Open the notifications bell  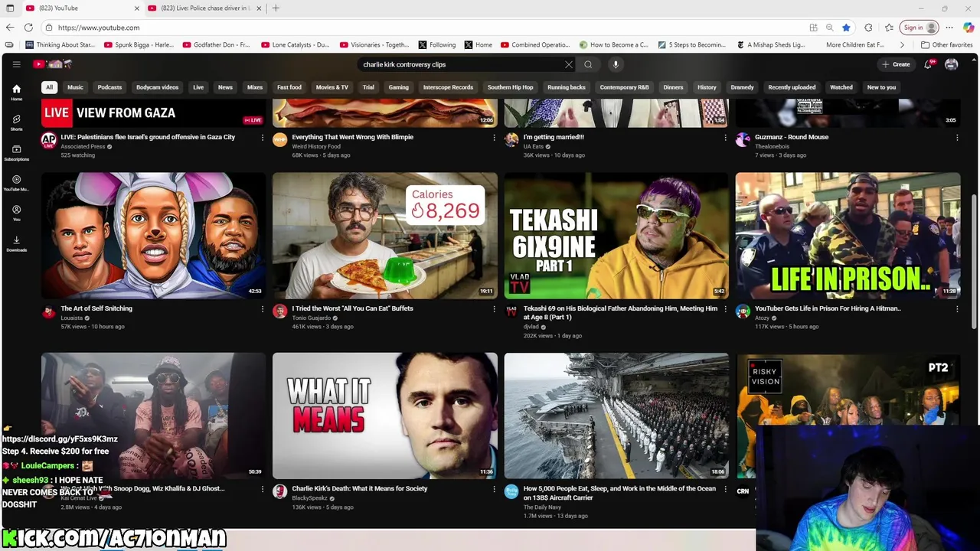(928, 64)
